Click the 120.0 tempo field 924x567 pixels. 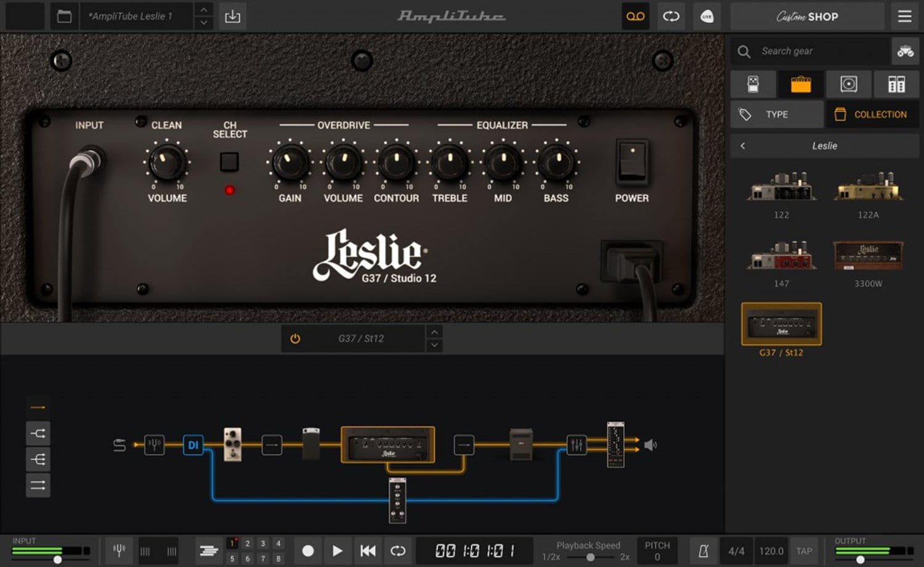coord(771,551)
